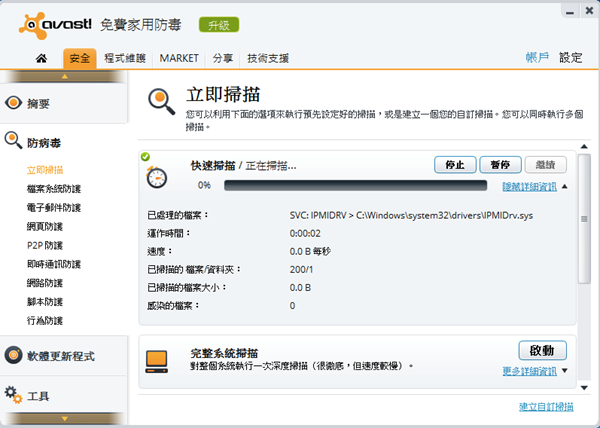Collapse details arrow next to 隱藏詳細資訊
The width and height of the screenshot is (600, 428).
(565, 187)
